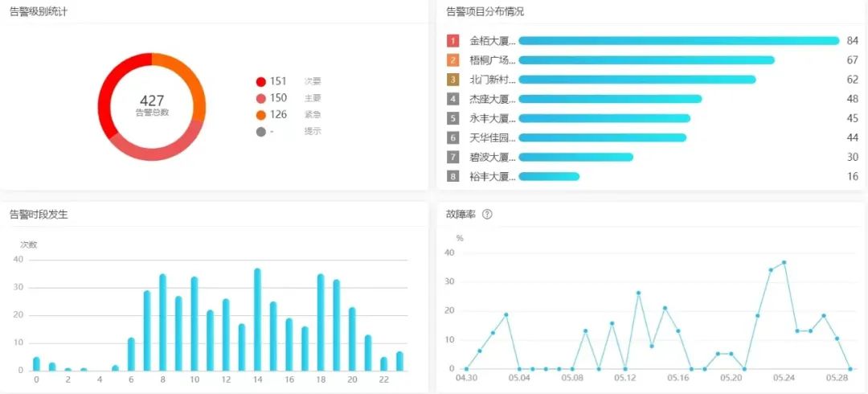Click the gray rank 8 badge

coord(453,177)
